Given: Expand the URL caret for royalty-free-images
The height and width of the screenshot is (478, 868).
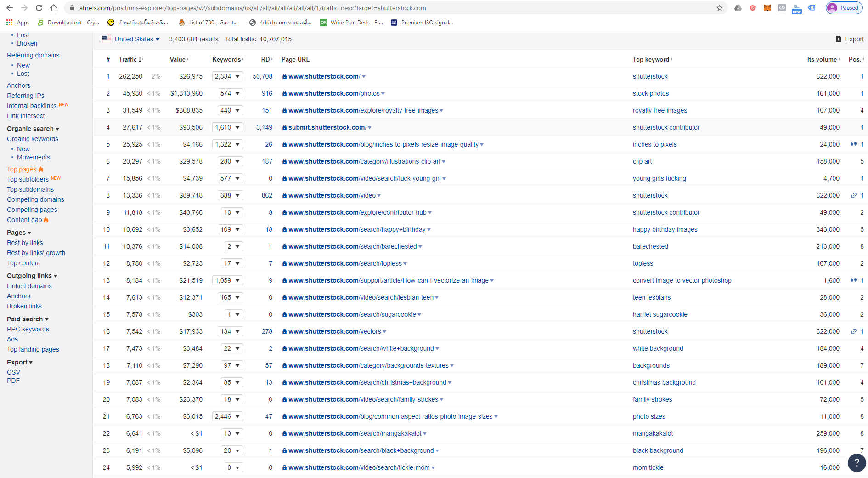Looking at the screenshot, I should click(441, 111).
